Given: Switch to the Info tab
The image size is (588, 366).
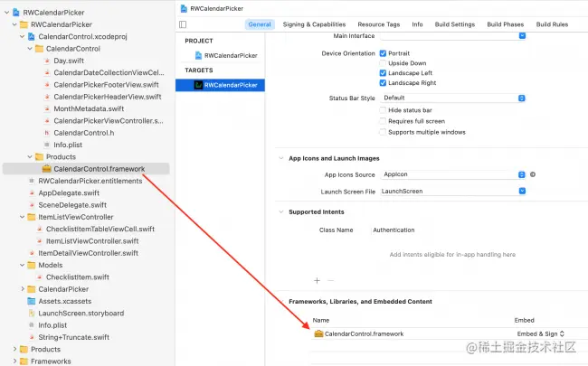Looking at the screenshot, I should tap(417, 24).
